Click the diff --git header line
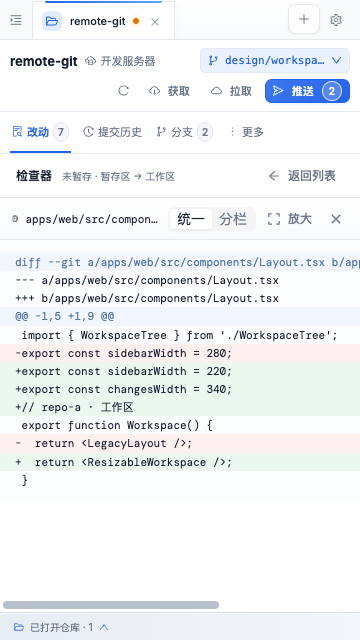The height and width of the screenshot is (640, 360). tap(180, 262)
